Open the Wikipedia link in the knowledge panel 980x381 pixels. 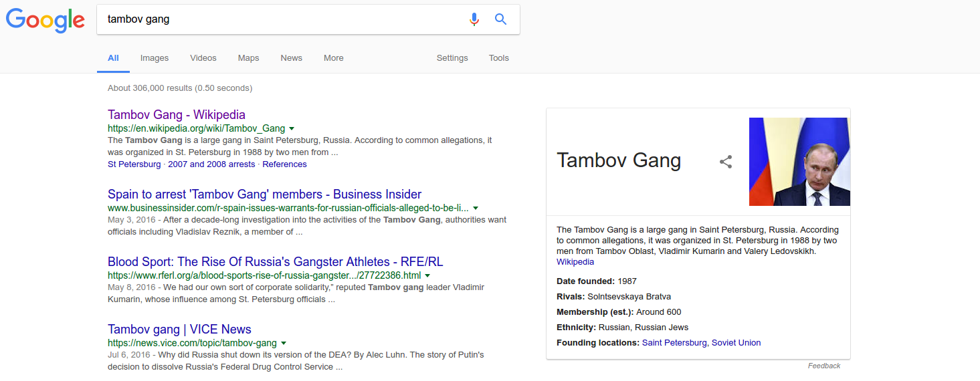(x=575, y=262)
